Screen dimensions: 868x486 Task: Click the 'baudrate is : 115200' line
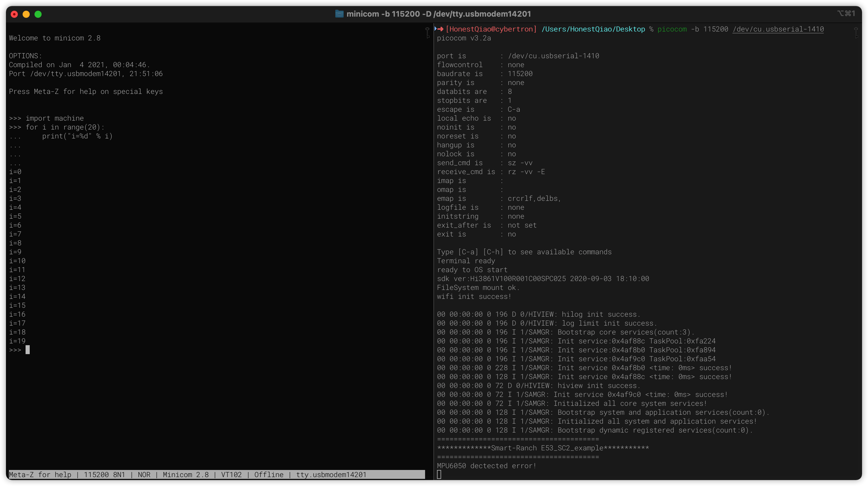click(x=485, y=74)
